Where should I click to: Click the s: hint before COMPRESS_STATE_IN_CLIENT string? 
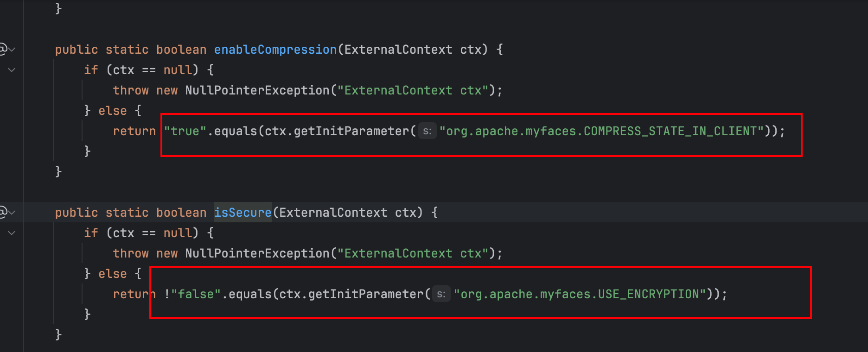(427, 131)
